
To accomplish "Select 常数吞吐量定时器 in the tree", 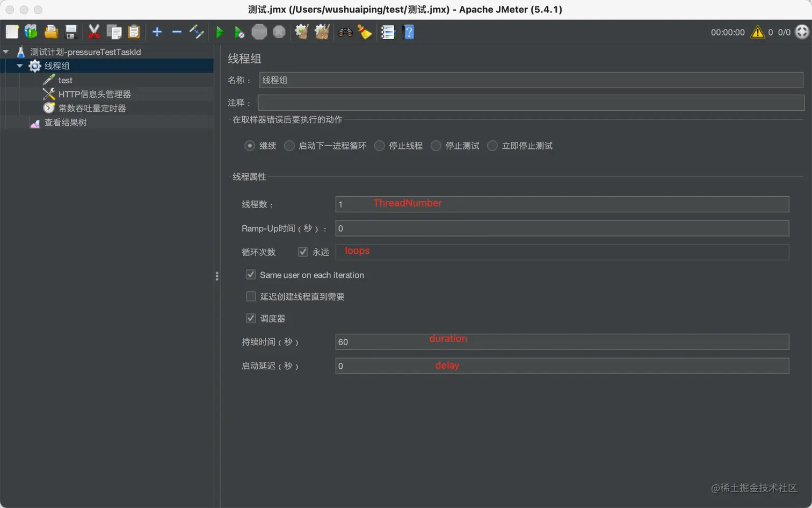I will pyautogui.click(x=92, y=108).
